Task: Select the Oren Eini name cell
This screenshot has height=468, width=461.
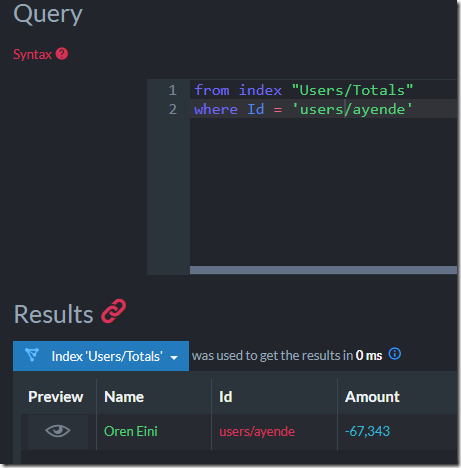Action: point(131,431)
